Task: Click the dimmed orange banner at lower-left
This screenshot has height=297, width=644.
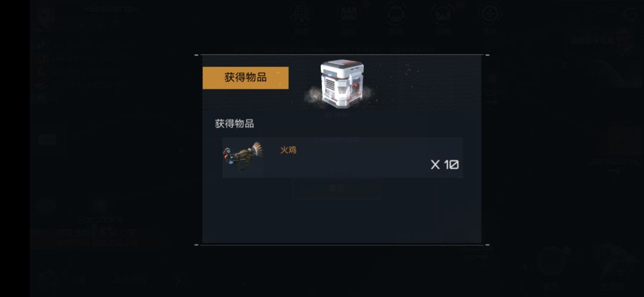Action: 98,237
